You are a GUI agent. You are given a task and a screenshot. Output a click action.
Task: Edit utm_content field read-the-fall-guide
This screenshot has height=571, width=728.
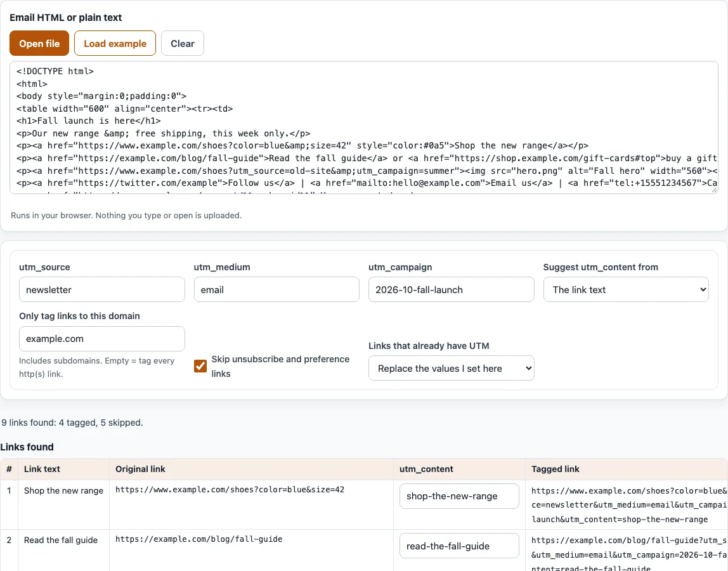(459, 546)
